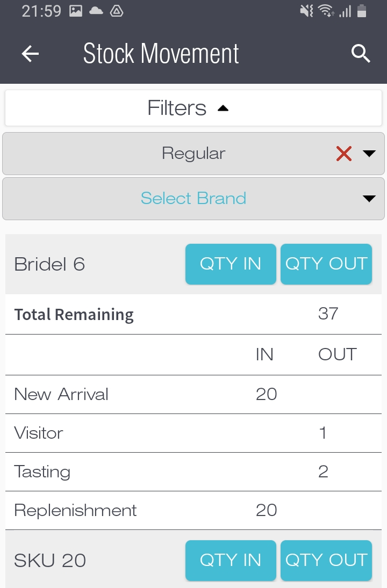Open the Select Brand dropdown

pos(193,199)
